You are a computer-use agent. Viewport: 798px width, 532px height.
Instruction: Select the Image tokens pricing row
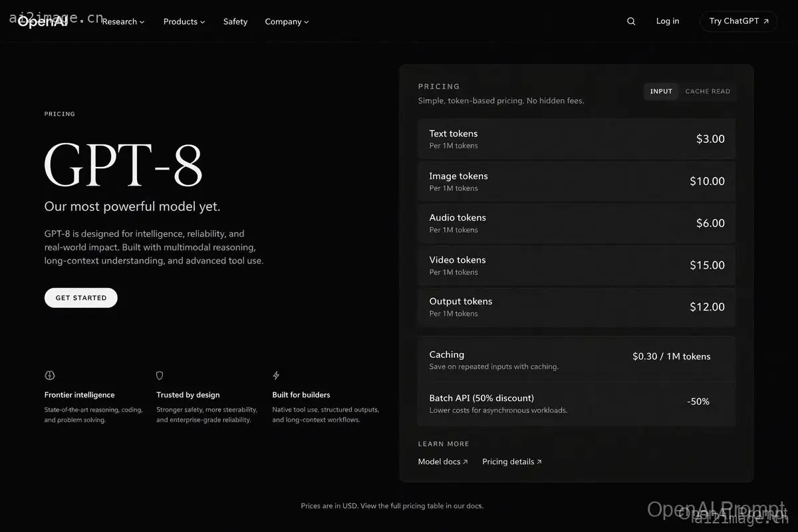[x=577, y=181]
